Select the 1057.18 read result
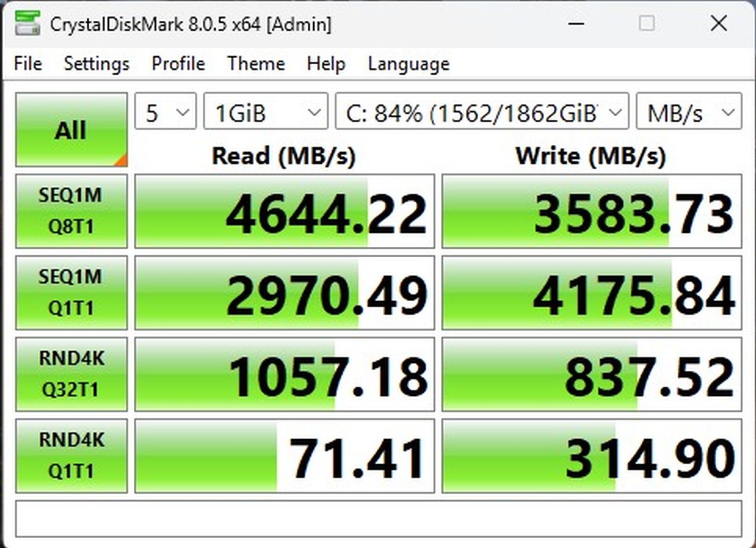756x548 pixels. pos(284,374)
